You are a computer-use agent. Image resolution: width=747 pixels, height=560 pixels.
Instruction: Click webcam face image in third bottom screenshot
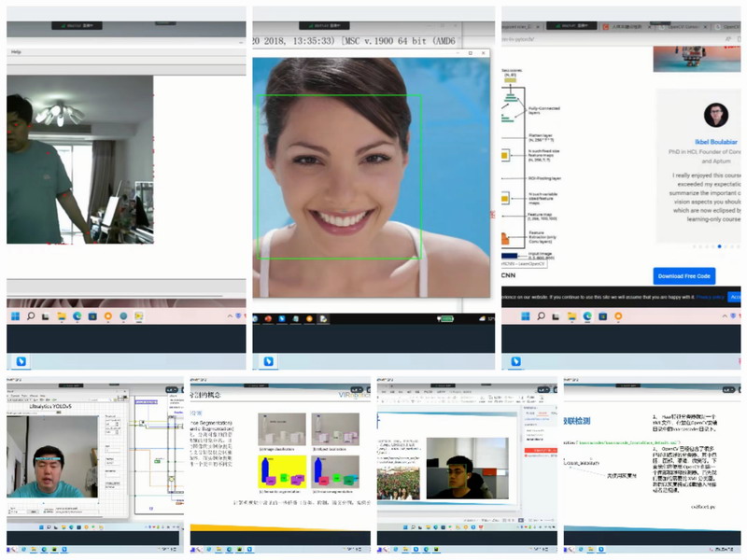[x=468, y=469]
